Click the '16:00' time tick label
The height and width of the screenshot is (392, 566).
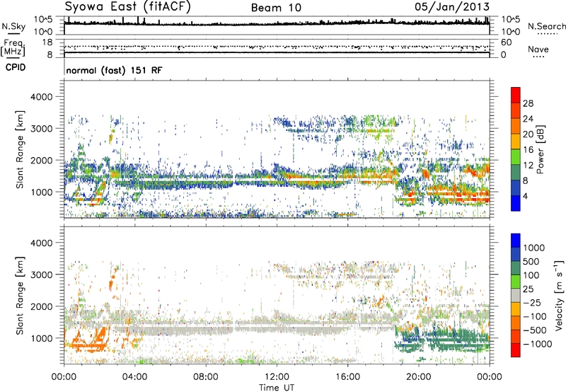click(347, 377)
